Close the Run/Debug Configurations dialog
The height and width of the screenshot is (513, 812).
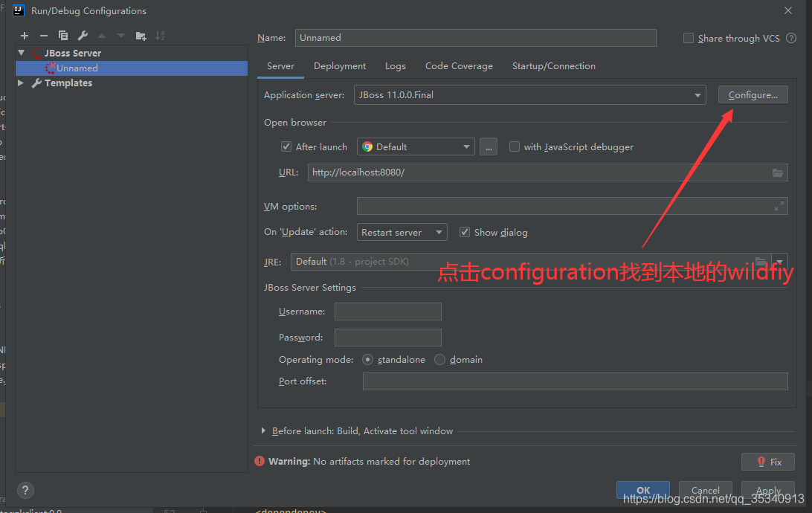click(788, 10)
